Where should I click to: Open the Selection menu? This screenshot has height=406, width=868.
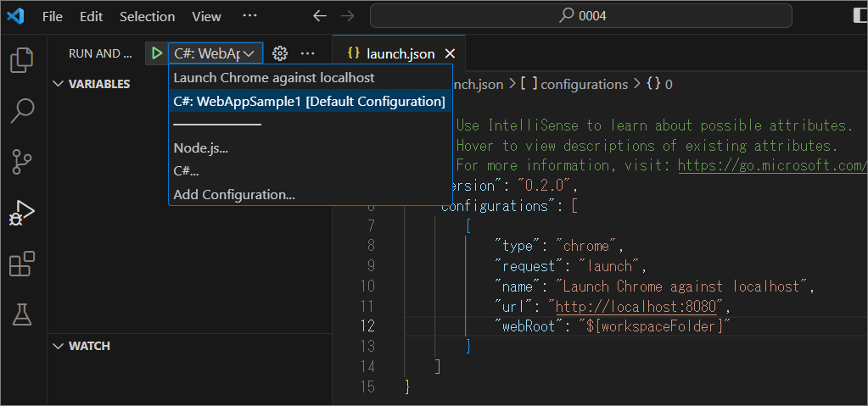coord(147,16)
